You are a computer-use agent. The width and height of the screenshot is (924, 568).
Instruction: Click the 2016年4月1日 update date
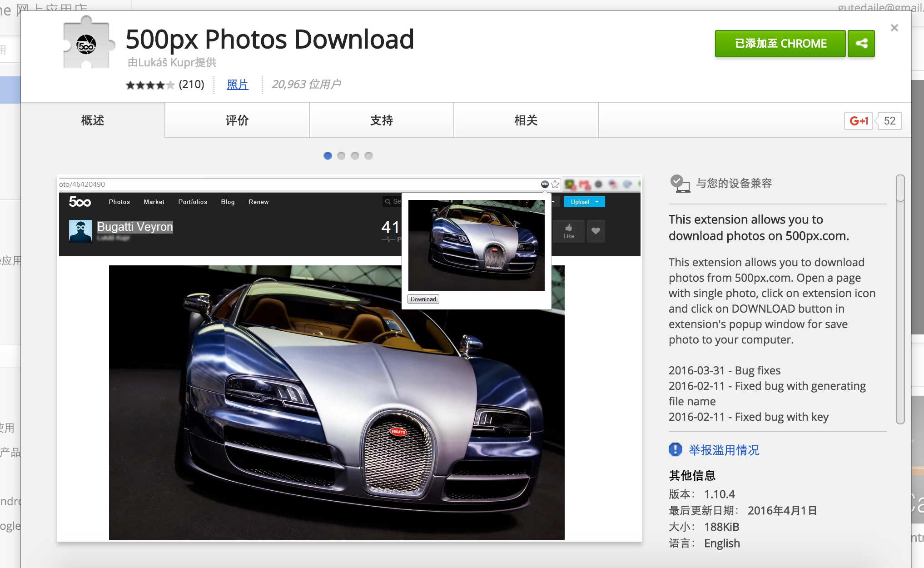point(782,510)
